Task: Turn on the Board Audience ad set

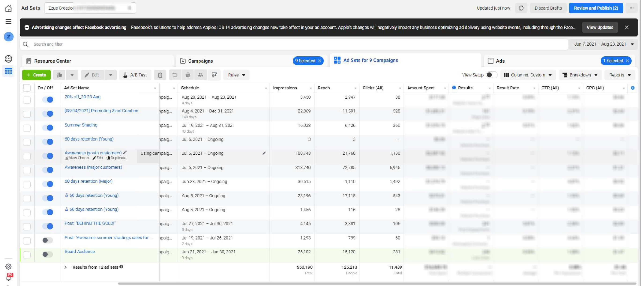Action: click(48, 254)
